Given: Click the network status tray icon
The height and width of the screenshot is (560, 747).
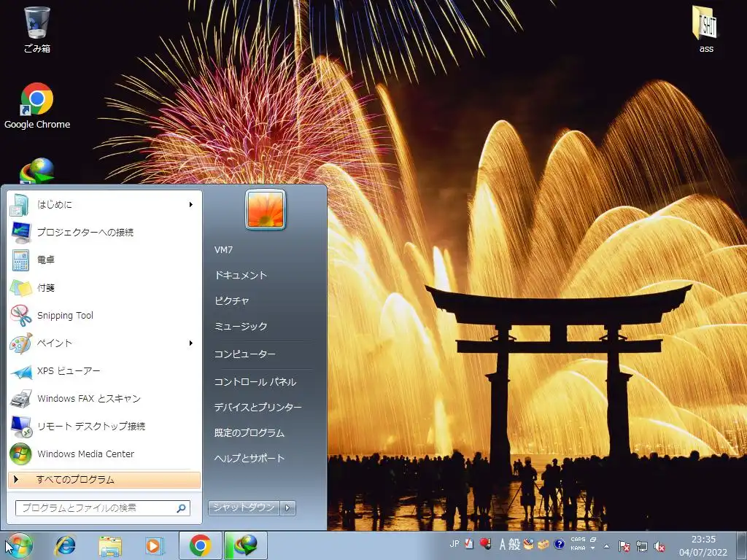Looking at the screenshot, I should [642, 546].
